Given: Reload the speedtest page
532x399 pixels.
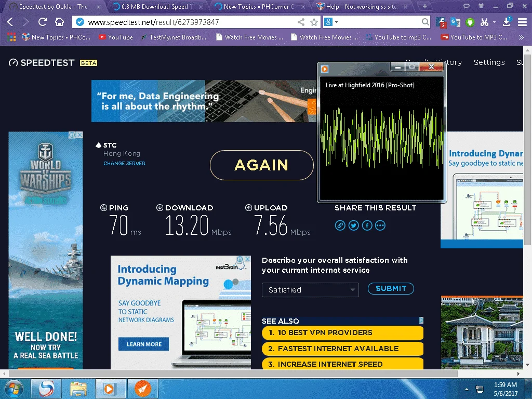Looking at the screenshot, I should (43, 22).
